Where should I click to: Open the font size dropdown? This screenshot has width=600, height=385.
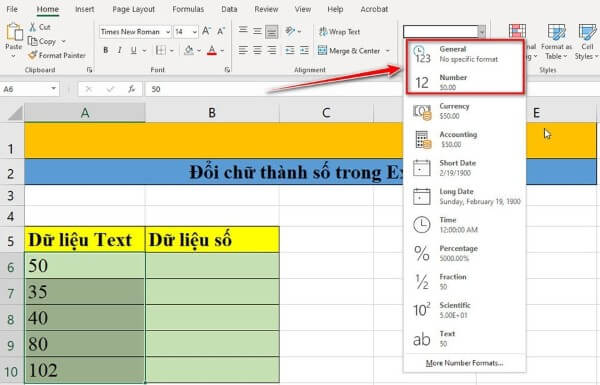pos(195,32)
